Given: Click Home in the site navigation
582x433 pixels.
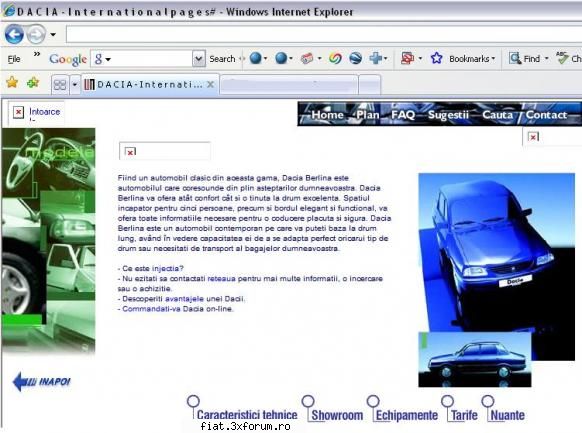Looking at the screenshot, I should point(327,115).
